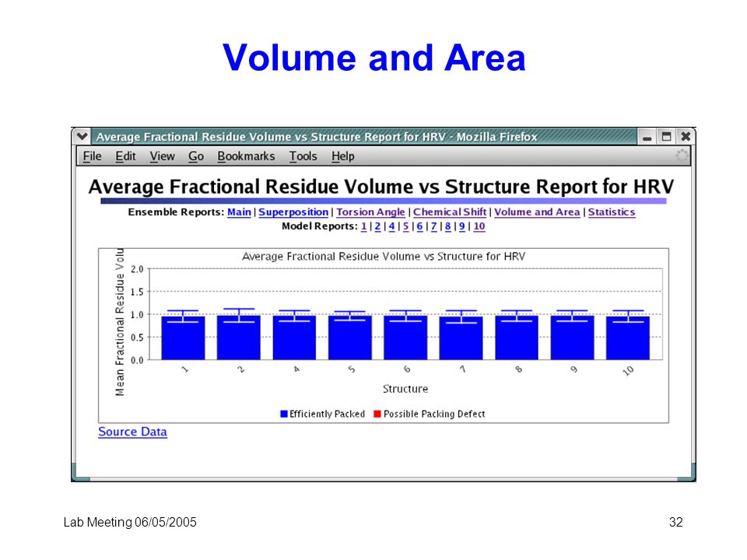Click the bar for structure 2
This screenshot has width=747, height=560.
coord(239,337)
